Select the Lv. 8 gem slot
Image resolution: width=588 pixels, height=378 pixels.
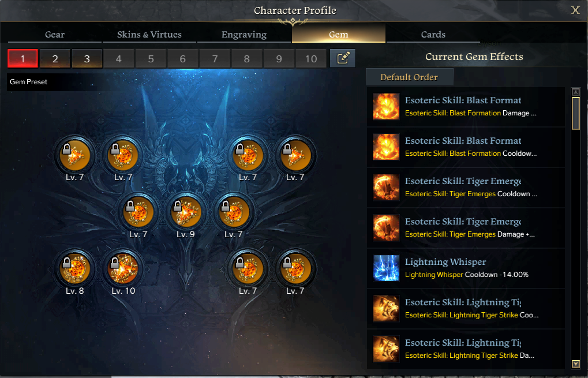pos(75,268)
